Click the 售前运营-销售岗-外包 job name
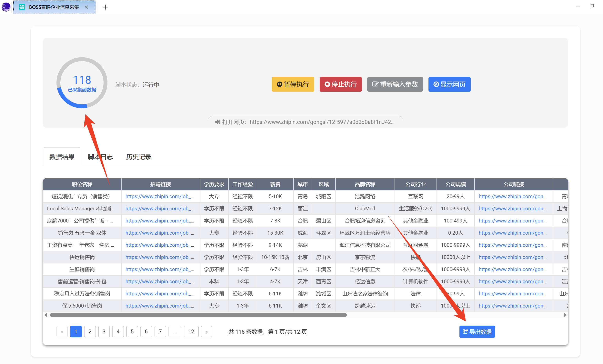Screen dimensions: 603x364 pyautogui.click(x=82, y=281)
